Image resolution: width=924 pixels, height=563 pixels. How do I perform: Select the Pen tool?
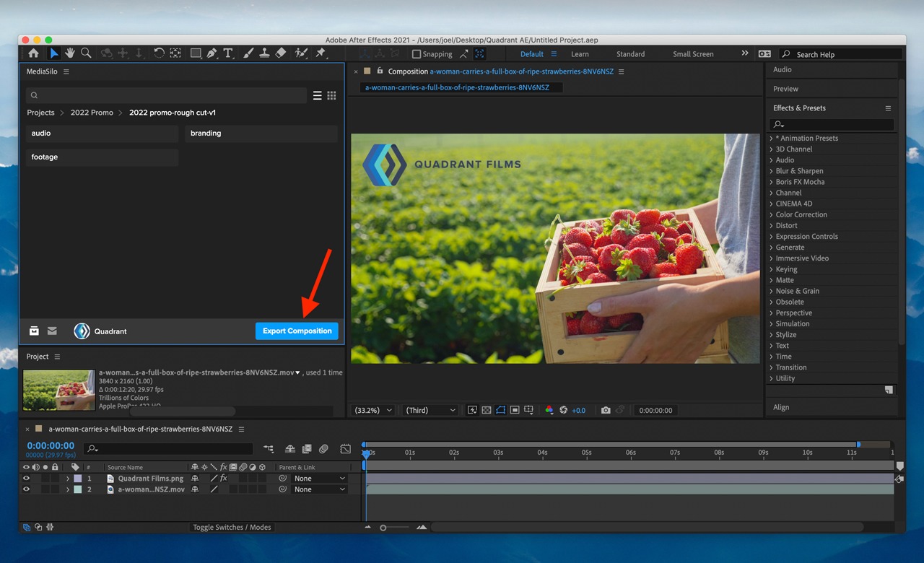(212, 53)
